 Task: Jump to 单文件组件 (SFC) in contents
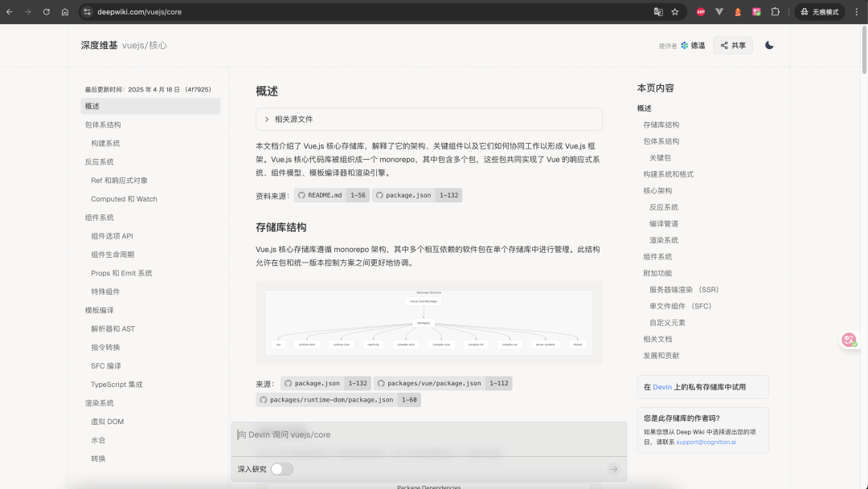click(681, 307)
